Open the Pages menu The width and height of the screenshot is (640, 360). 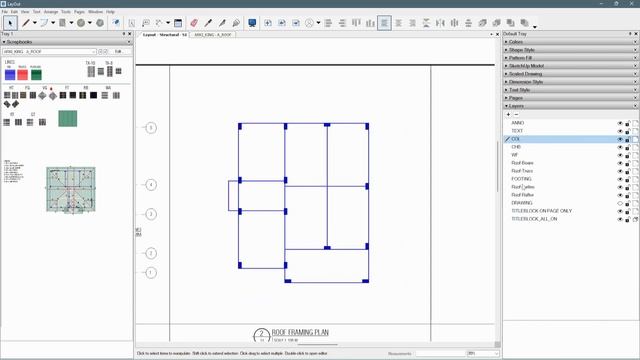tap(79, 12)
